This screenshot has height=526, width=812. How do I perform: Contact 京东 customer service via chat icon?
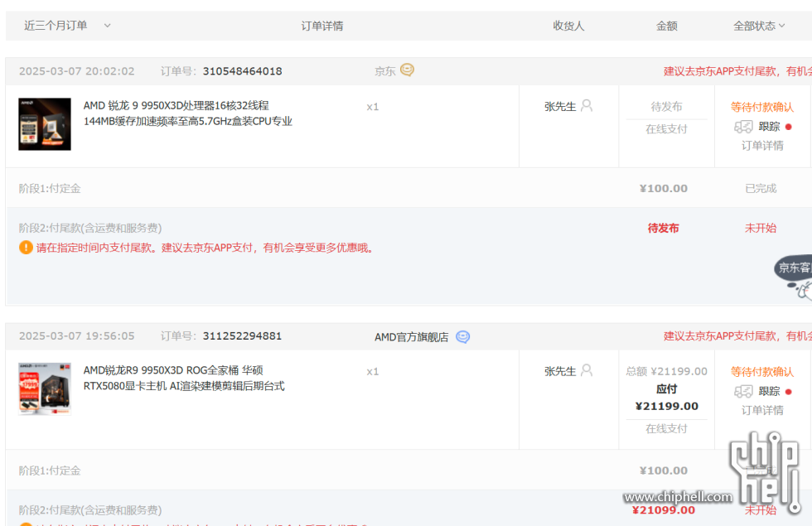(407, 70)
